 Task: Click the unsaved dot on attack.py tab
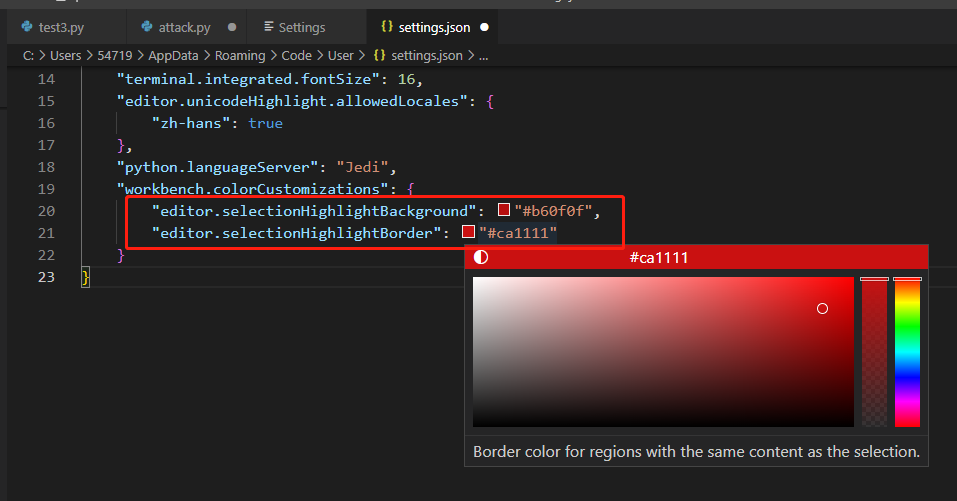tap(232, 27)
